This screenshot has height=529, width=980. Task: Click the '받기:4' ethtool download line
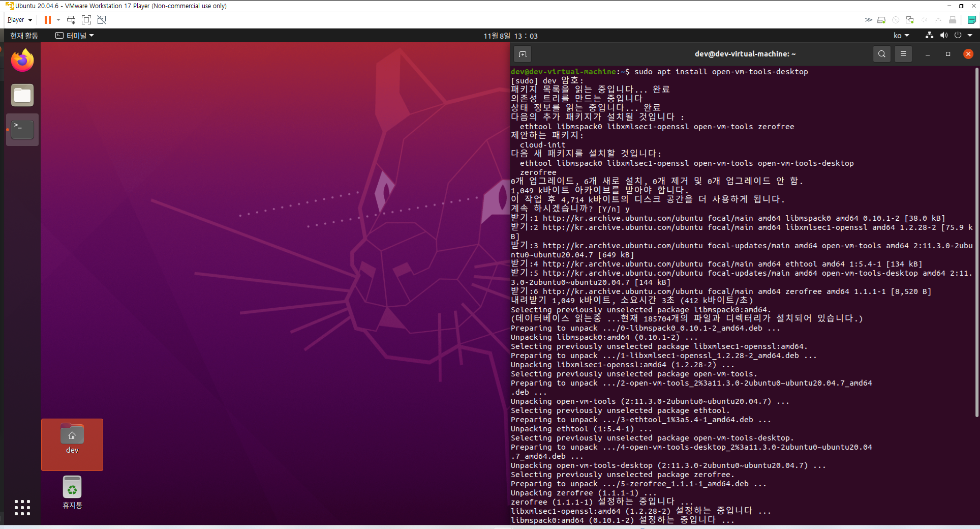[716, 264]
